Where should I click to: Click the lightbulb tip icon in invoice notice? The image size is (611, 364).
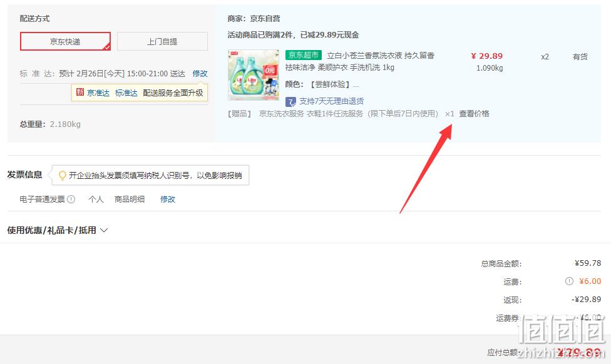[62, 176]
